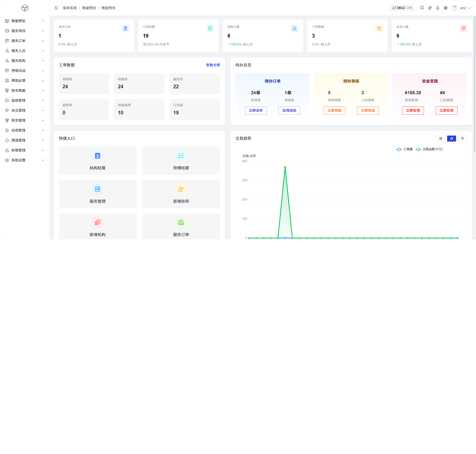Click the rocket icon in the header

click(x=430, y=8)
